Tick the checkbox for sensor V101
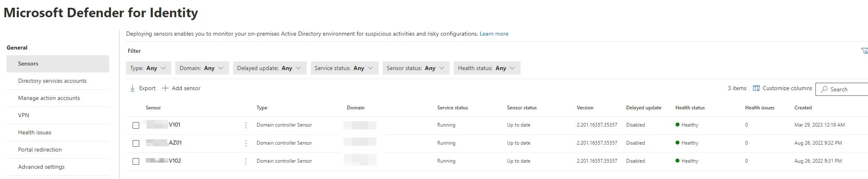The height and width of the screenshot is (179, 868). point(136,125)
